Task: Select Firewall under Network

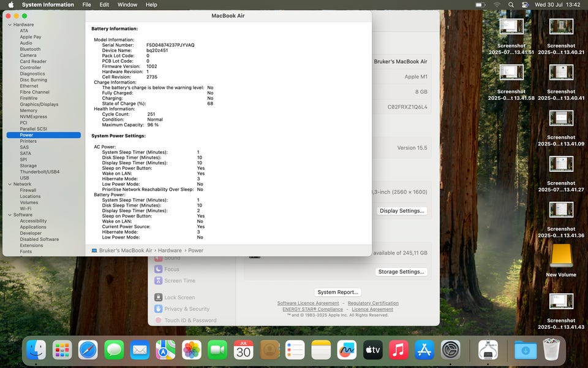Action: click(x=28, y=190)
